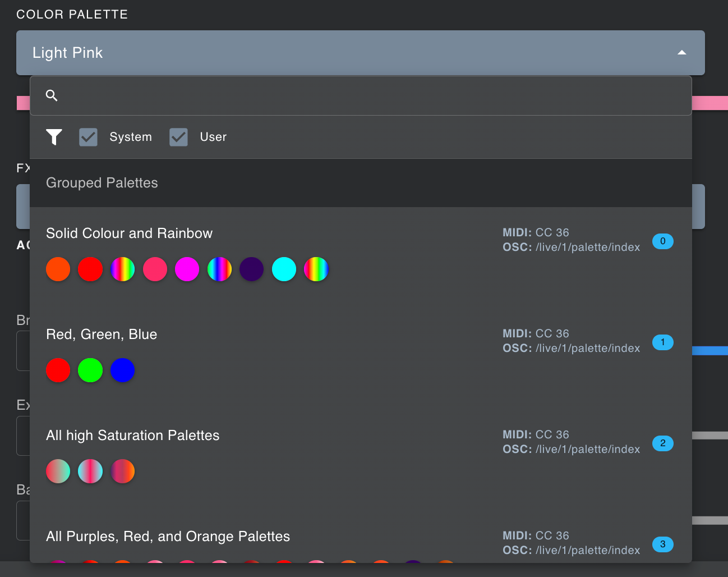
Task: Click the filter funnel icon
Action: coord(54,137)
